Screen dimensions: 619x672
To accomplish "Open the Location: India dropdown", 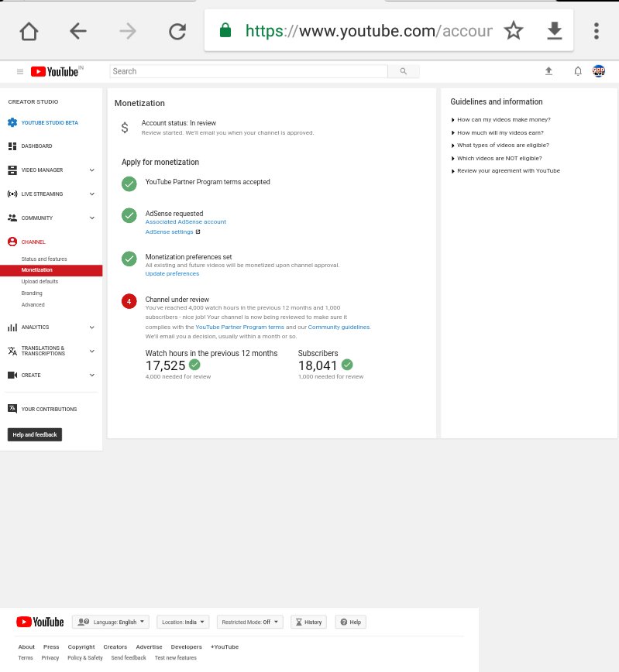I will coord(183,622).
